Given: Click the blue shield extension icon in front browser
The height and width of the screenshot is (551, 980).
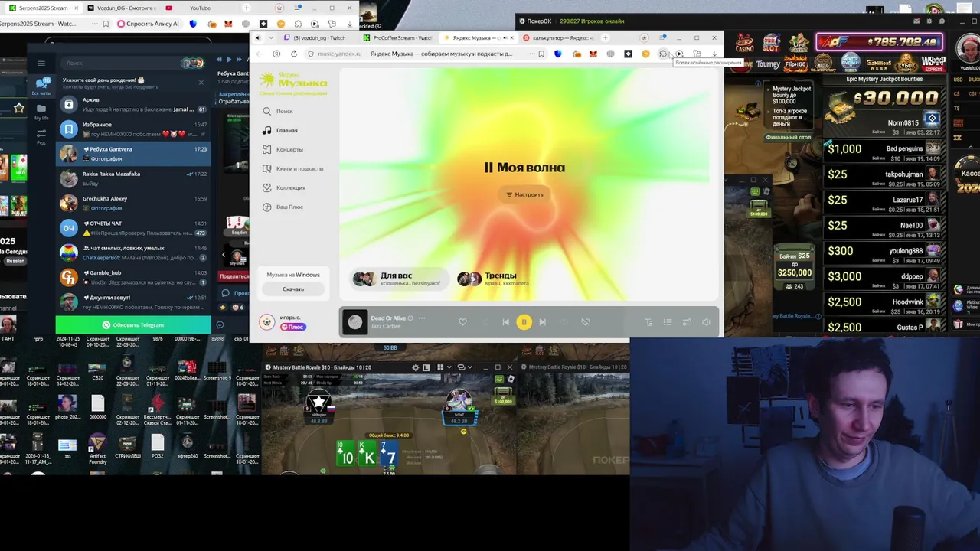Looking at the screenshot, I should (557, 54).
